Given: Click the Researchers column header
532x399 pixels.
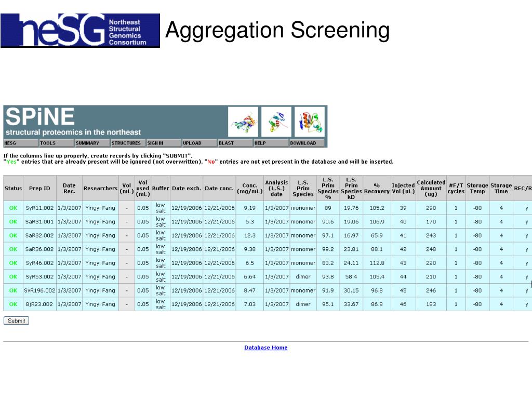Looking at the screenshot, I should click(x=100, y=188).
